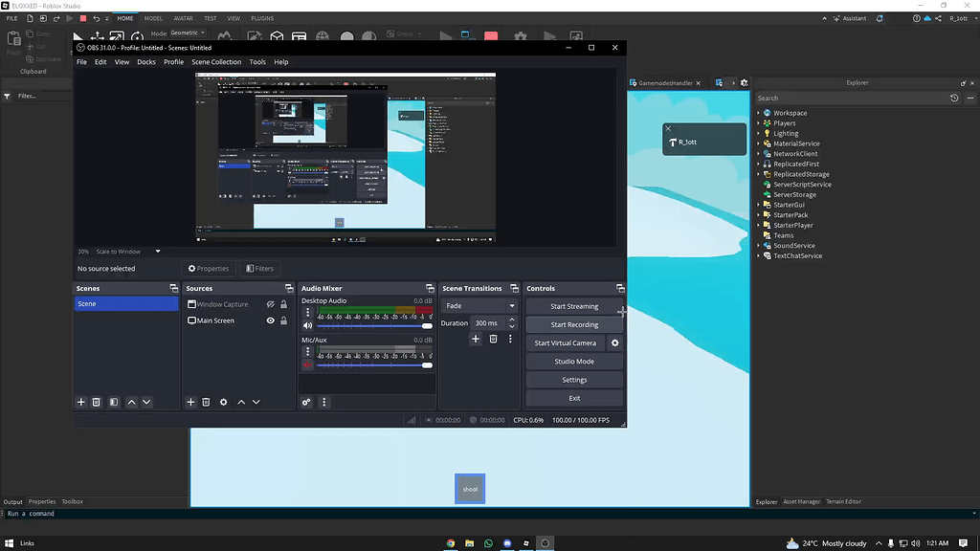This screenshot has height=551, width=980.
Task: Add a new scene transition with plus icon
Action: click(475, 339)
